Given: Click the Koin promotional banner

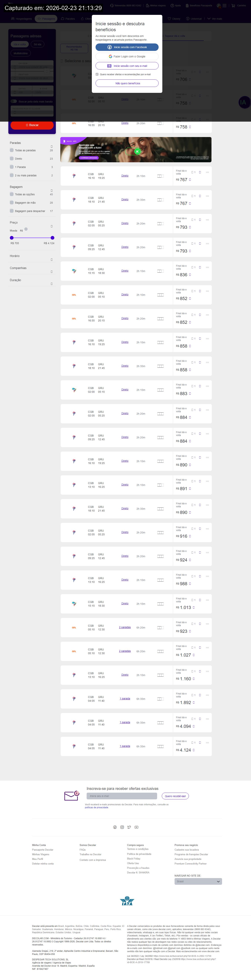Looking at the screenshot, I should click(136, 149).
